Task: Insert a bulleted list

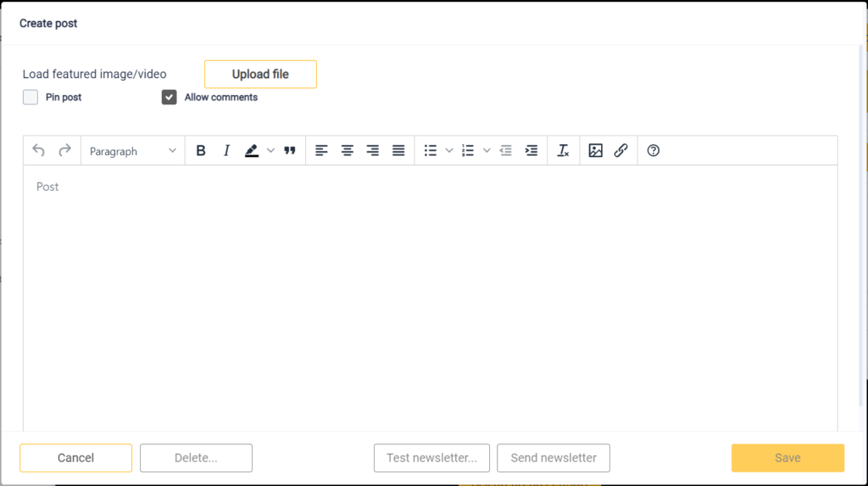Action: 430,150
